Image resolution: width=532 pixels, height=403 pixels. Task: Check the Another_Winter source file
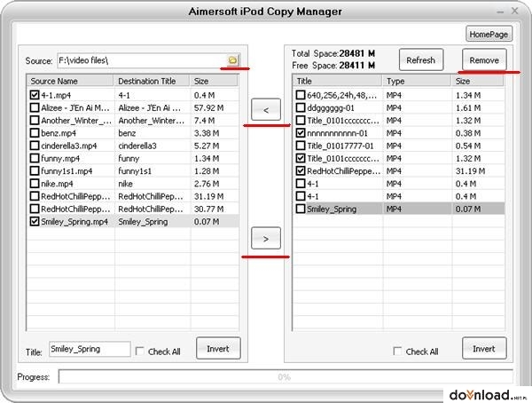point(35,121)
